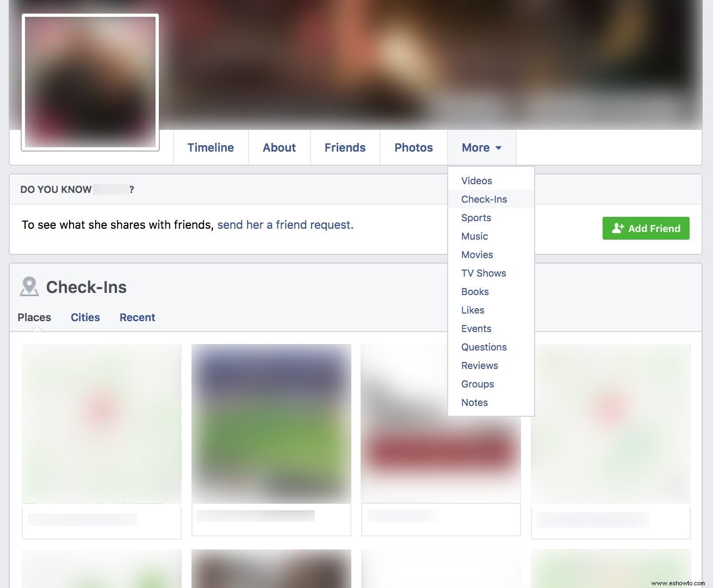Click the Check-Ins map pin icon
713x588 pixels.
(29, 286)
